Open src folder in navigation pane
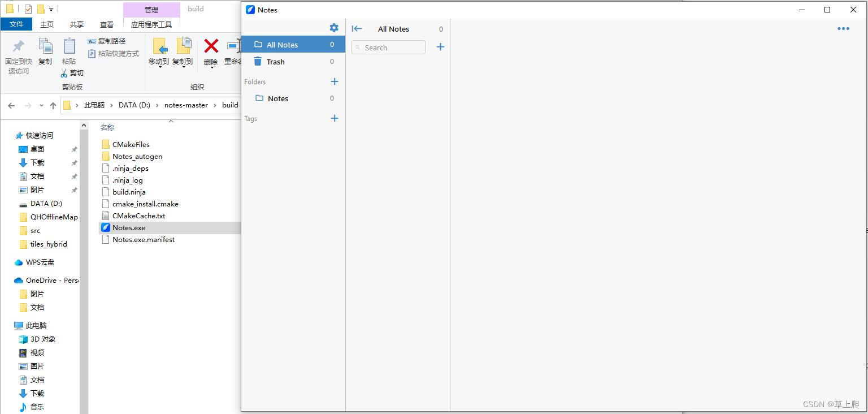868x414 pixels. point(30,231)
